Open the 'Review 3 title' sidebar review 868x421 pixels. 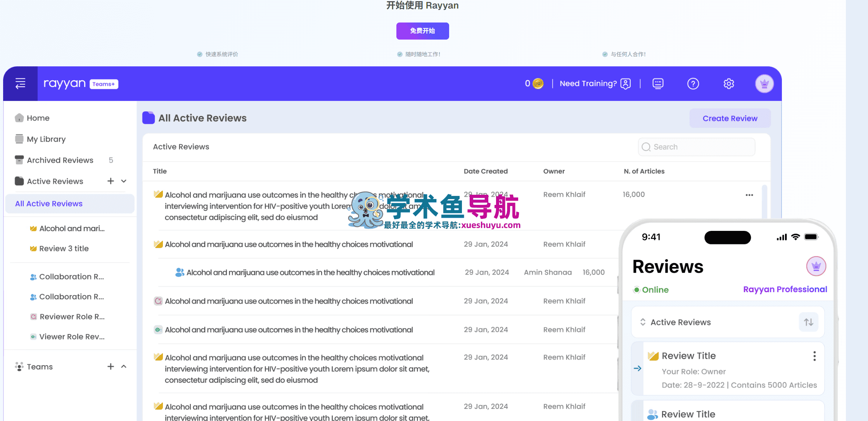coord(60,249)
